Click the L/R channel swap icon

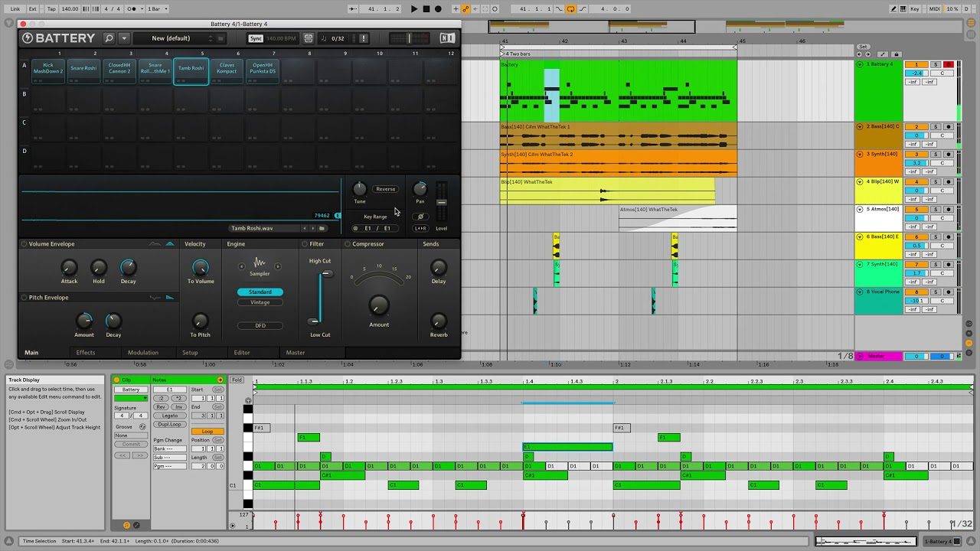pyautogui.click(x=420, y=228)
